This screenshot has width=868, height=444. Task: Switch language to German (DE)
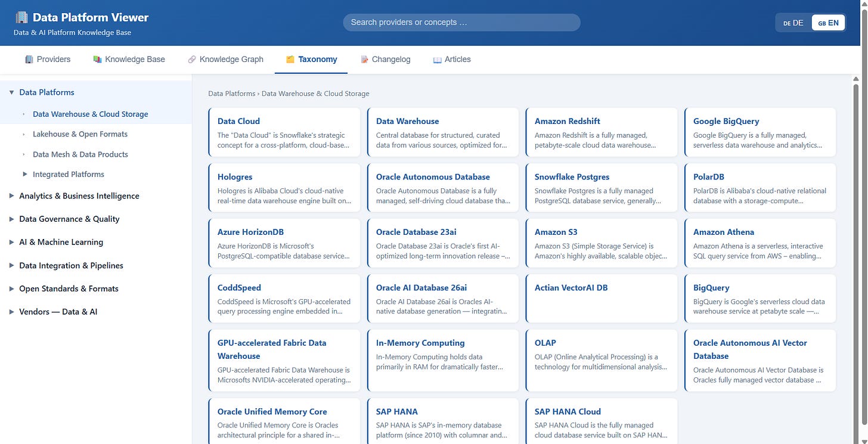pos(793,23)
